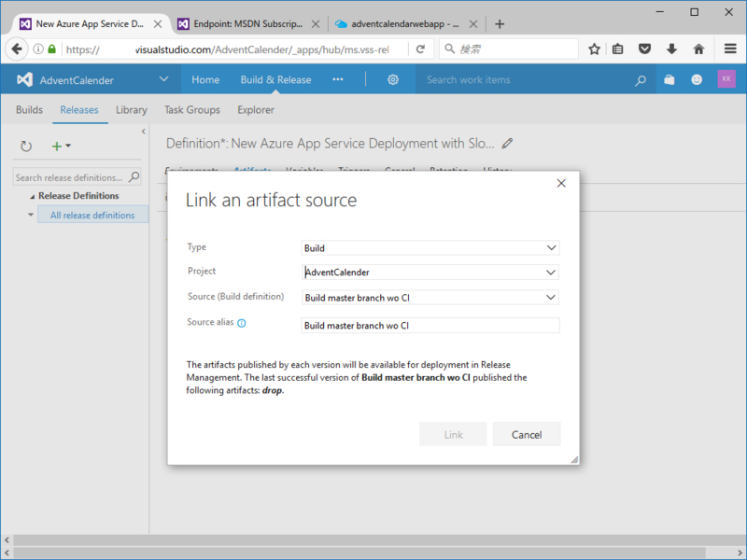Click Cancel in the artifact dialog
The height and width of the screenshot is (560, 747).
[x=527, y=434]
